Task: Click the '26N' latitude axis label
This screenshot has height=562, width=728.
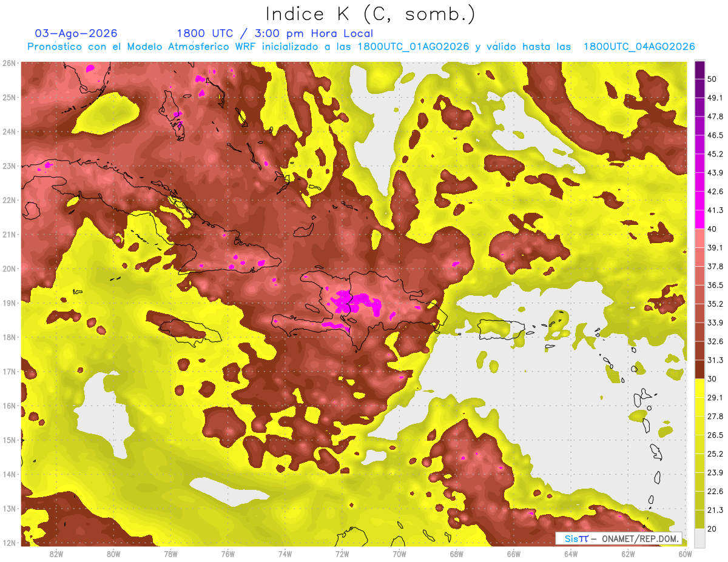Action: click(x=9, y=63)
